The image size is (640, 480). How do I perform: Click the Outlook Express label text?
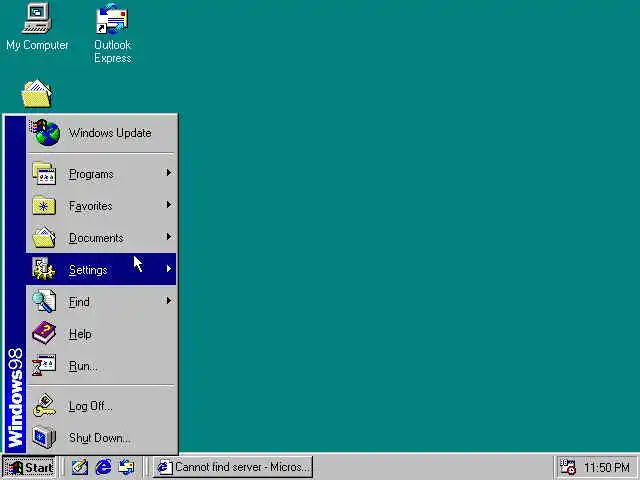click(x=113, y=51)
